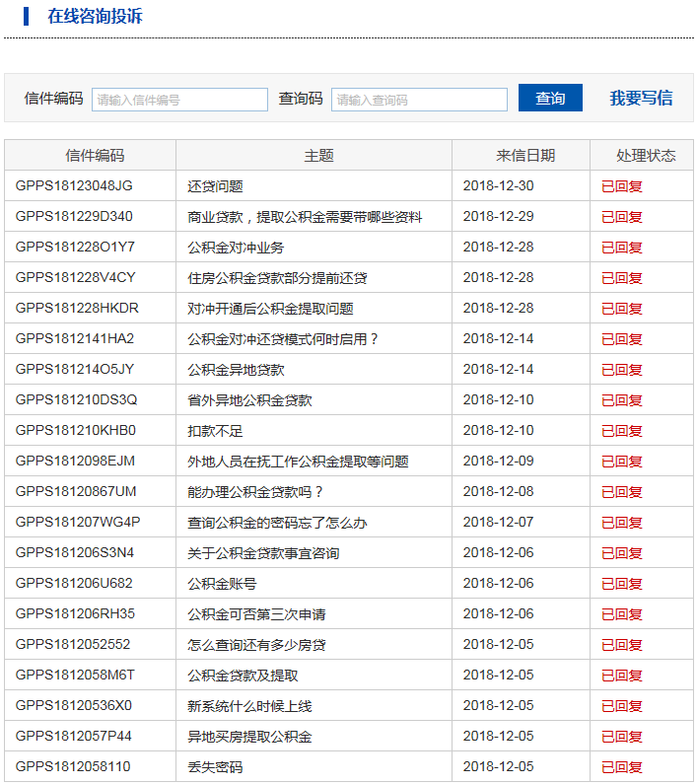The width and height of the screenshot is (697, 784).
Task: Open the 我要写信 link
Action: [641, 98]
